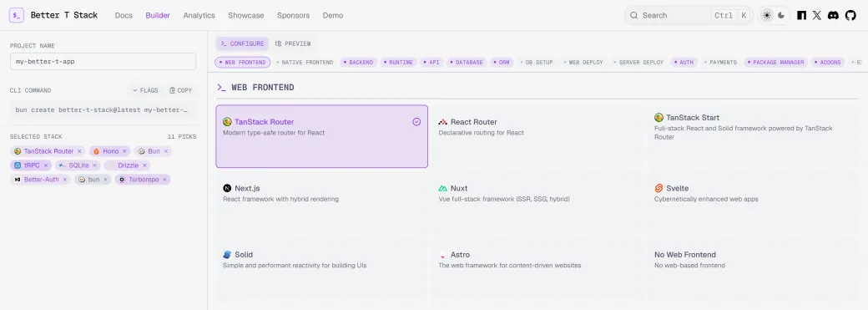Open the Discord icon link
This screenshot has height=310, width=868.
[833, 16]
